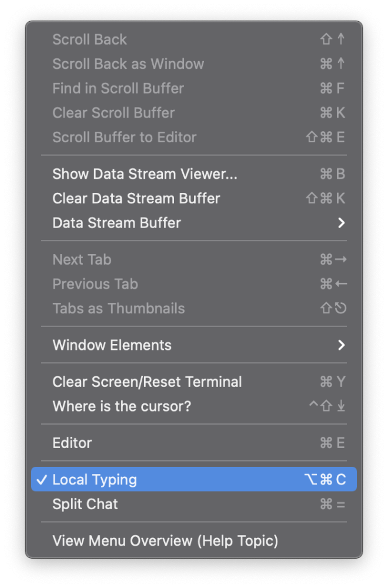This screenshot has height=588, width=388.
Task: Select Where is the cursor? option
Action: pyautogui.click(x=122, y=407)
